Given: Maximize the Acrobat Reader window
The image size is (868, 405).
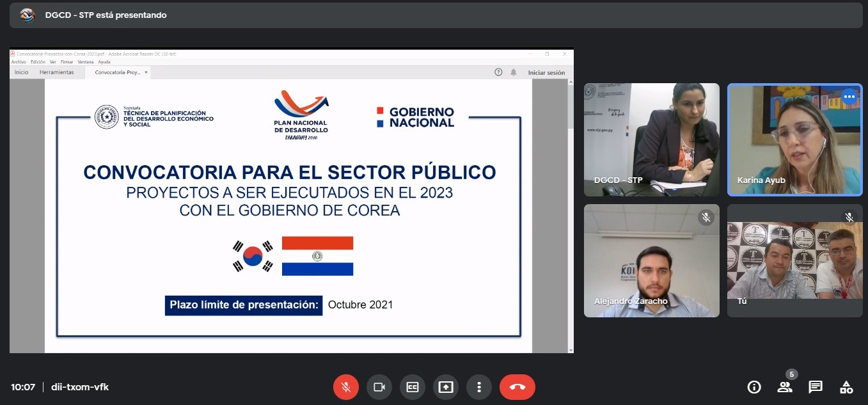Looking at the screenshot, I should click(x=548, y=54).
